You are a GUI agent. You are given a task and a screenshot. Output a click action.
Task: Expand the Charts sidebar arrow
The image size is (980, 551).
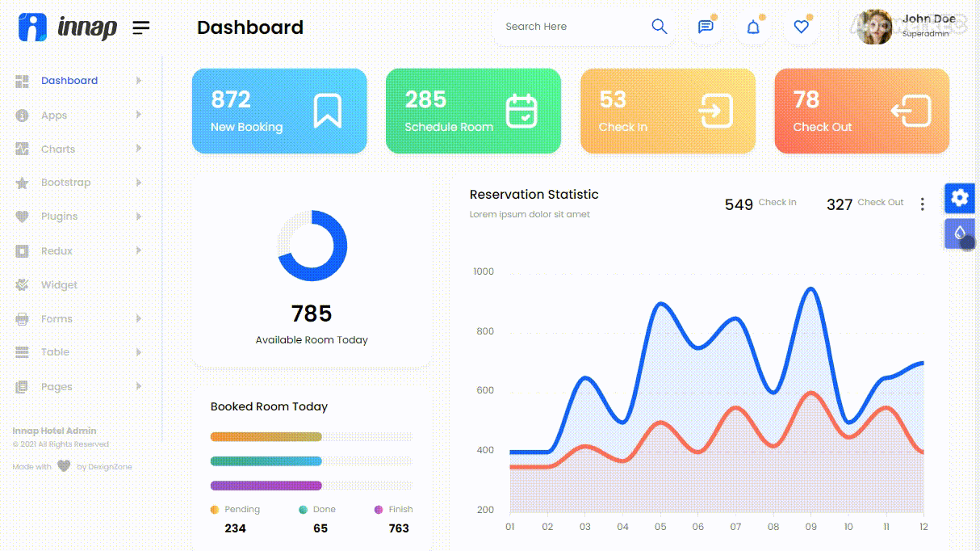point(139,149)
